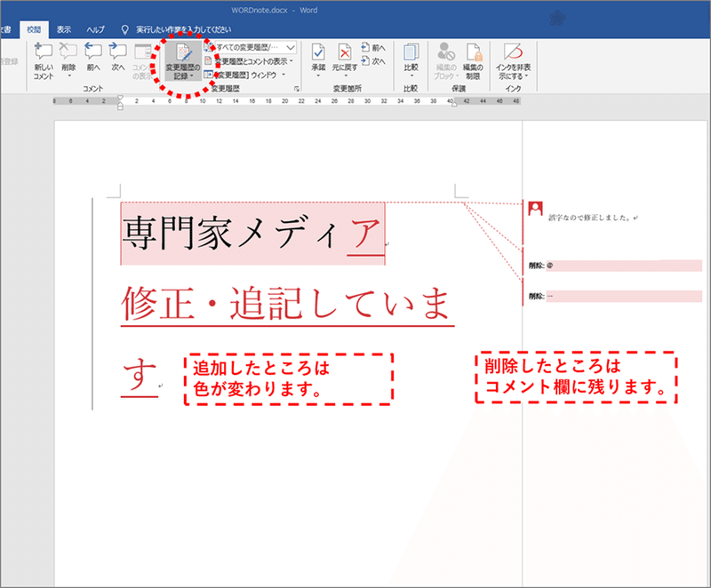Click the first 削除 deletion balloon
711x588 pixels.
(615, 266)
